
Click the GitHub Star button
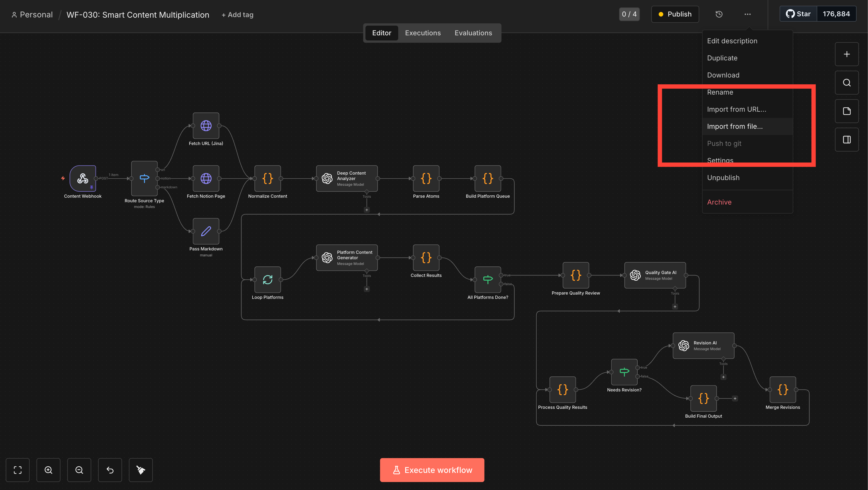pos(798,14)
